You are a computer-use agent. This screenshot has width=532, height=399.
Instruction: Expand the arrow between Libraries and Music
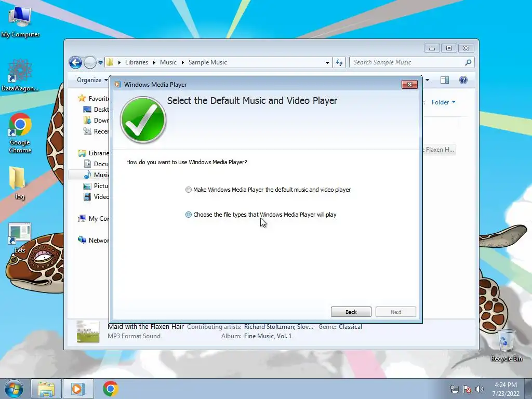[x=154, y=62]
